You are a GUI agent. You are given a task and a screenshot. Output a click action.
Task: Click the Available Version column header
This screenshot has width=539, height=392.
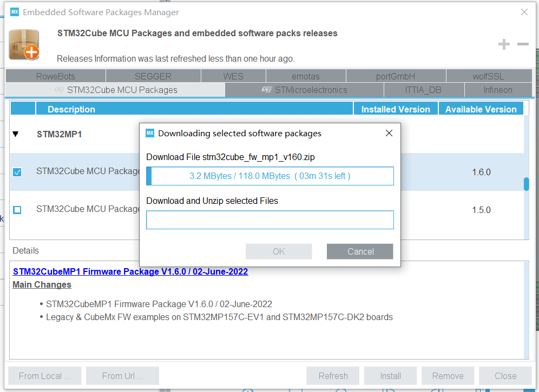click(x=481, y=109)
